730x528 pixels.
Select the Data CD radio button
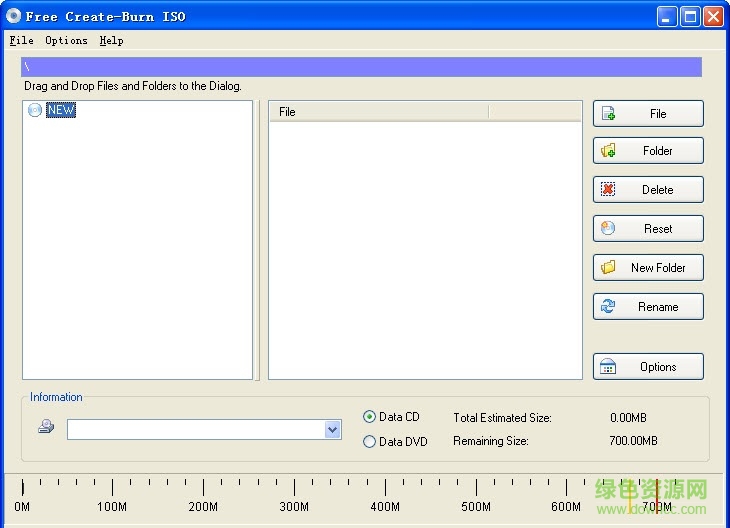[x=370, y=417]
